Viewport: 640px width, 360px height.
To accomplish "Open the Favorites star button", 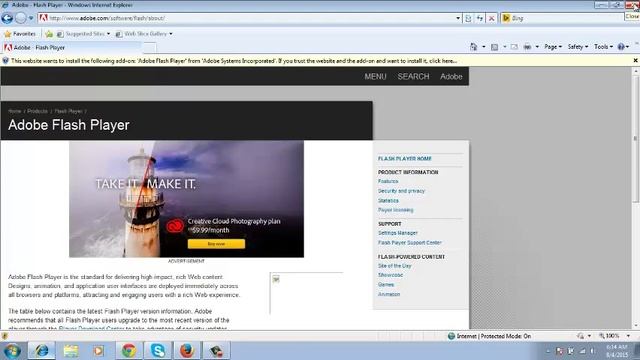I will [20, 34].
